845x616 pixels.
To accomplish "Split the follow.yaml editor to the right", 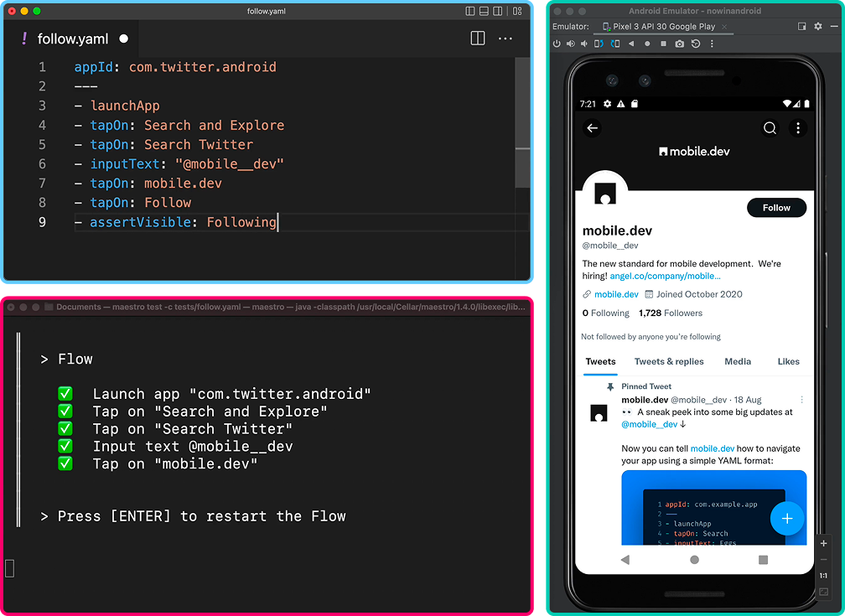I will tap(478, 39).
